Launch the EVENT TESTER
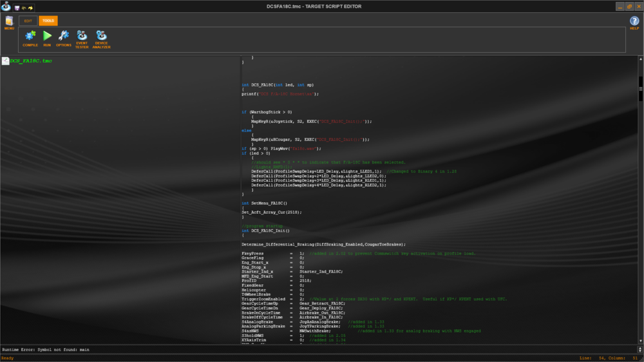This screenshot has width=644, height=362. (82, 40)
